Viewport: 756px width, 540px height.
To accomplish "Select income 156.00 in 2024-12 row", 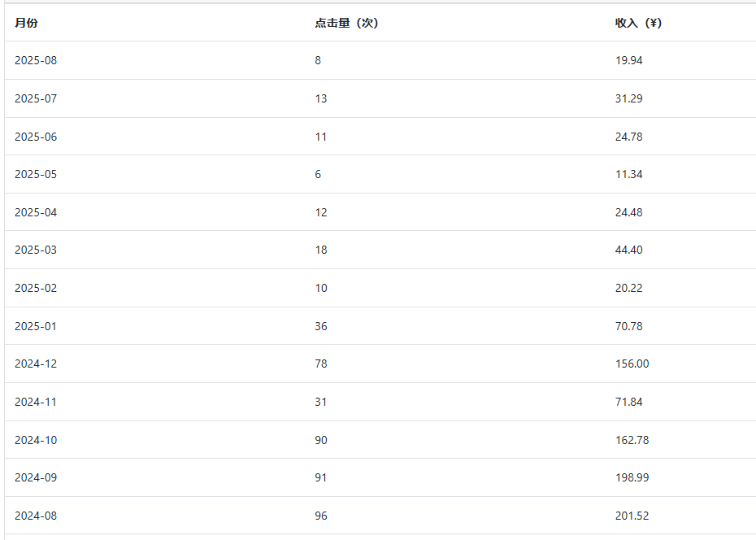I will point(632,364).
